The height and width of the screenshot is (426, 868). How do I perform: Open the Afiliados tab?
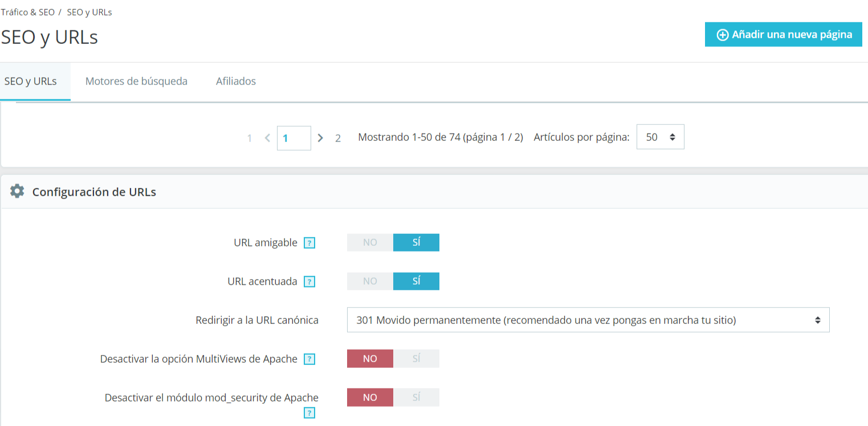(236, 81)
